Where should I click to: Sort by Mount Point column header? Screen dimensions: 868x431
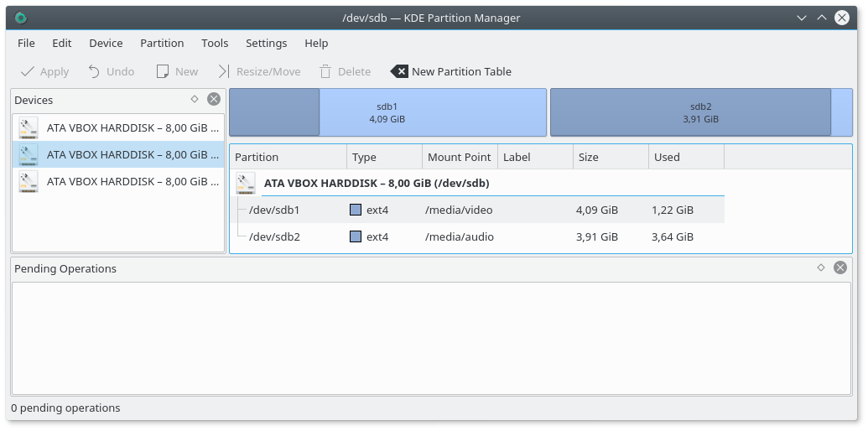459,157
